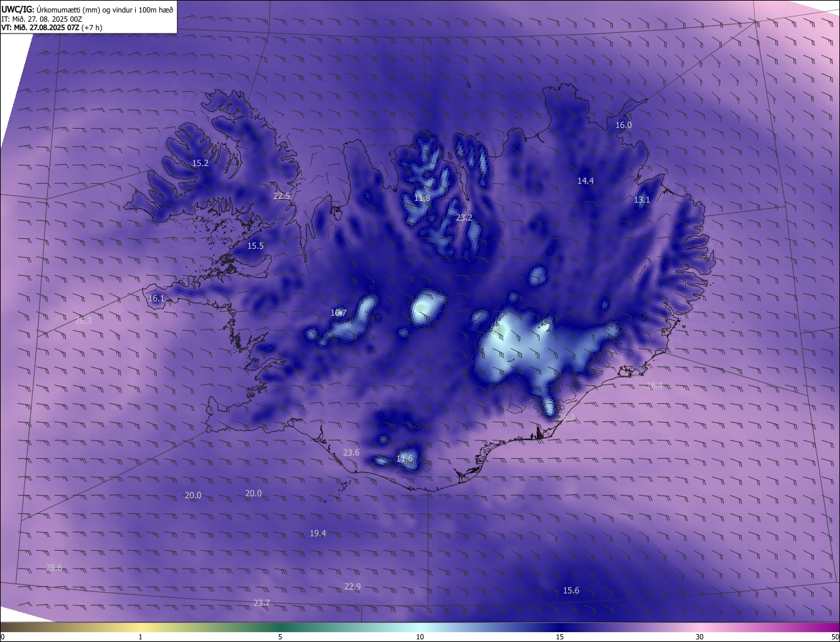Image resolution: width=840 pixels, height=642 pixels.
Task: Select the 28.3 value label over the sea
Action: pyautogui.click(x=83, y=320)
